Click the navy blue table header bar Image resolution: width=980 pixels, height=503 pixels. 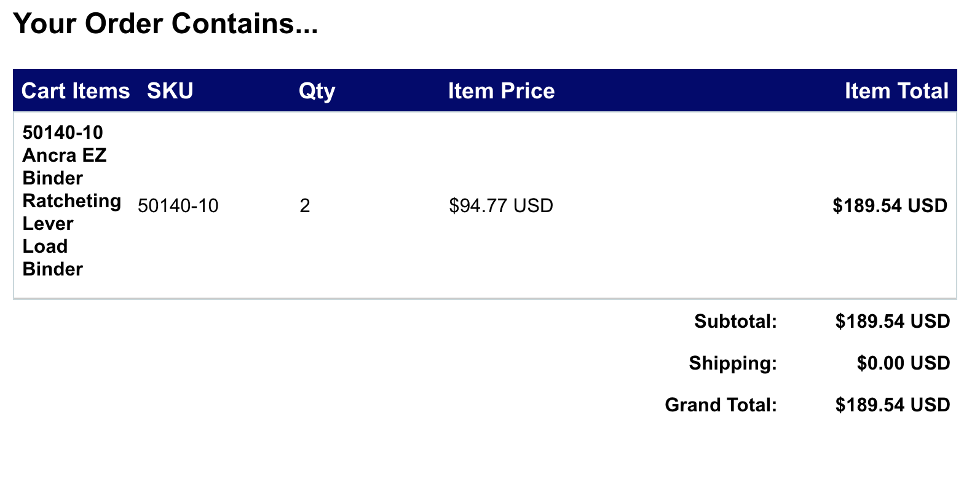click(x=676, y=91)
